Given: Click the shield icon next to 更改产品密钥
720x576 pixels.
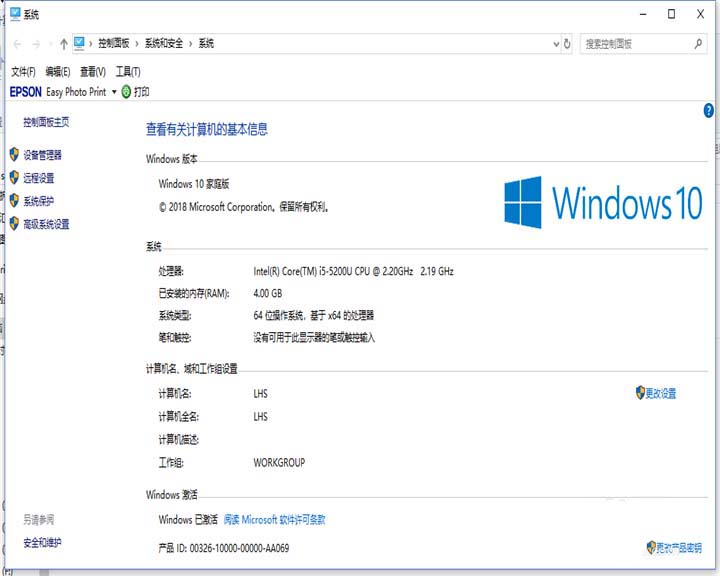Looking at the screenshot, I should [x=651, y=547].
